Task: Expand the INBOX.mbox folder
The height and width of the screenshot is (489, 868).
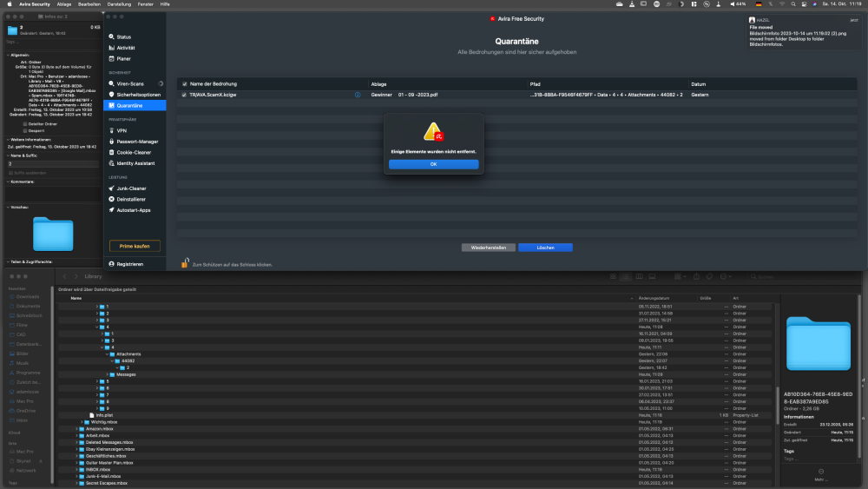Action: point(76,470)
